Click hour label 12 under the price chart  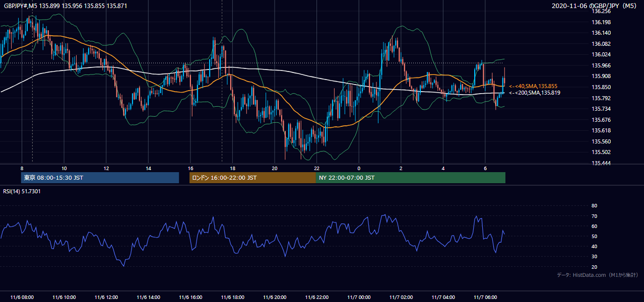106,168
